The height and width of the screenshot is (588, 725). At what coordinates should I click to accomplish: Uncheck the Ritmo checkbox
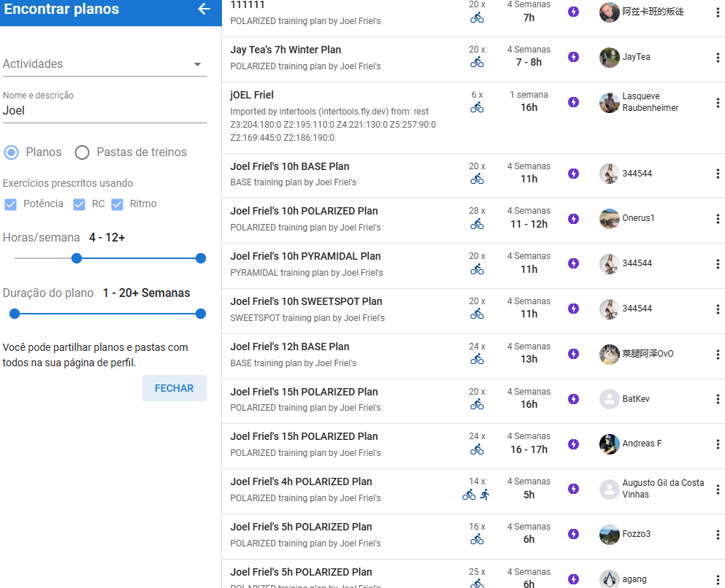(x=118, y=204)
